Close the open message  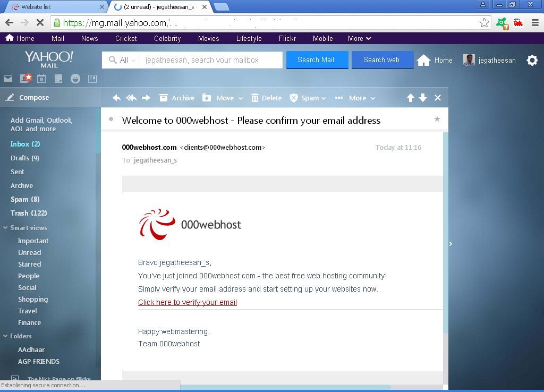click(438, 98)
